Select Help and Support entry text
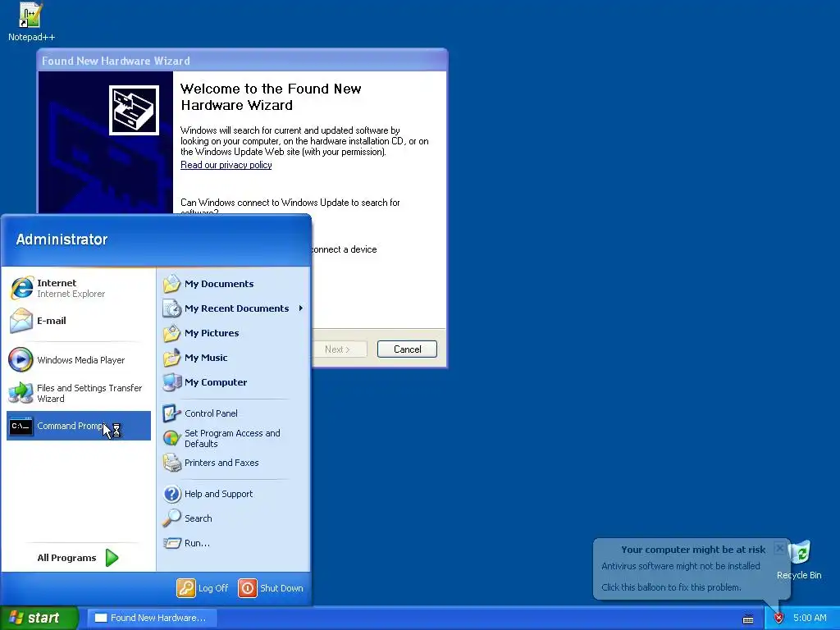This screenshot has width=840, height=630. 218,493
